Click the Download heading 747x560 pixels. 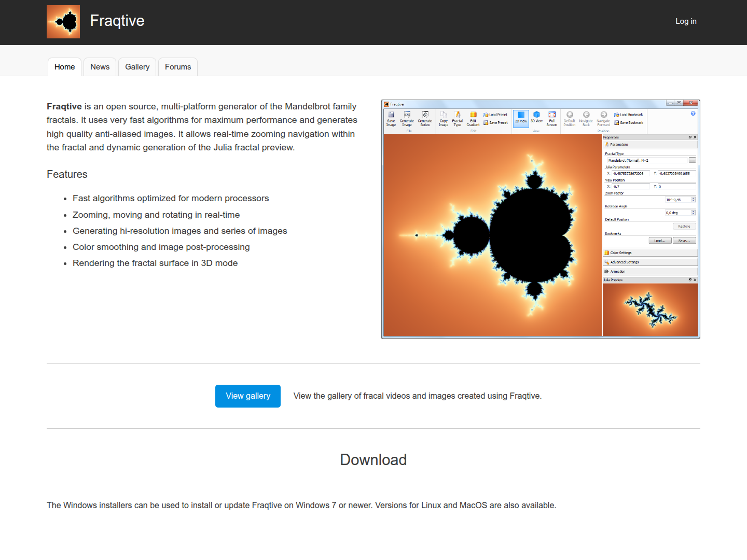(374, 460)
